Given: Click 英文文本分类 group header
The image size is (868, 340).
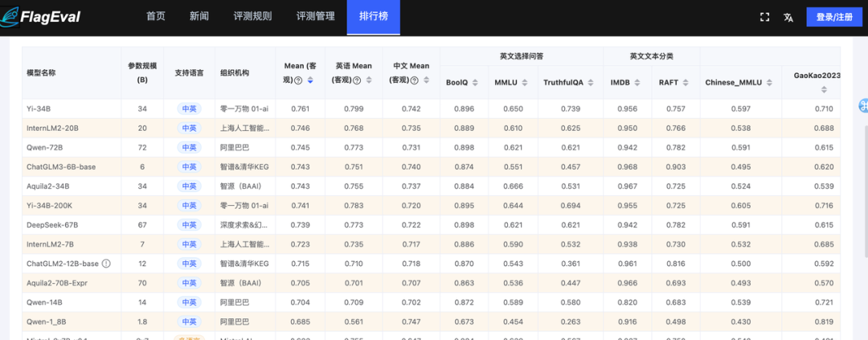Looking at the screenshot, I should click(x=652, y=56).
